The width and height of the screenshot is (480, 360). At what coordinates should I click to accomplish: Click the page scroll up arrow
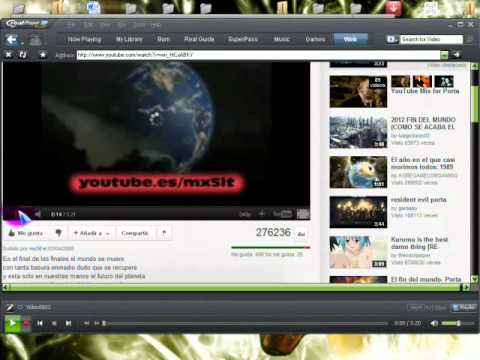[x=475, y=66]
